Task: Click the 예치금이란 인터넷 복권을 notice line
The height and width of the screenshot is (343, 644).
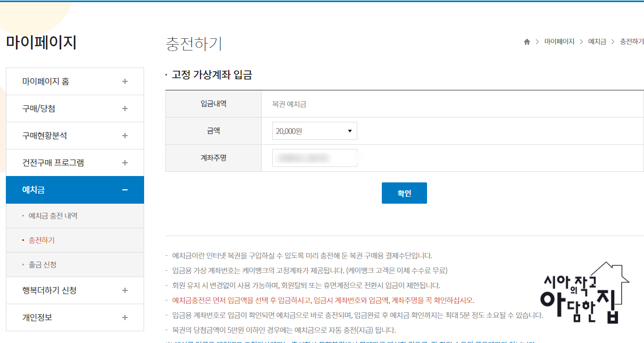Action: click(302, 255)
